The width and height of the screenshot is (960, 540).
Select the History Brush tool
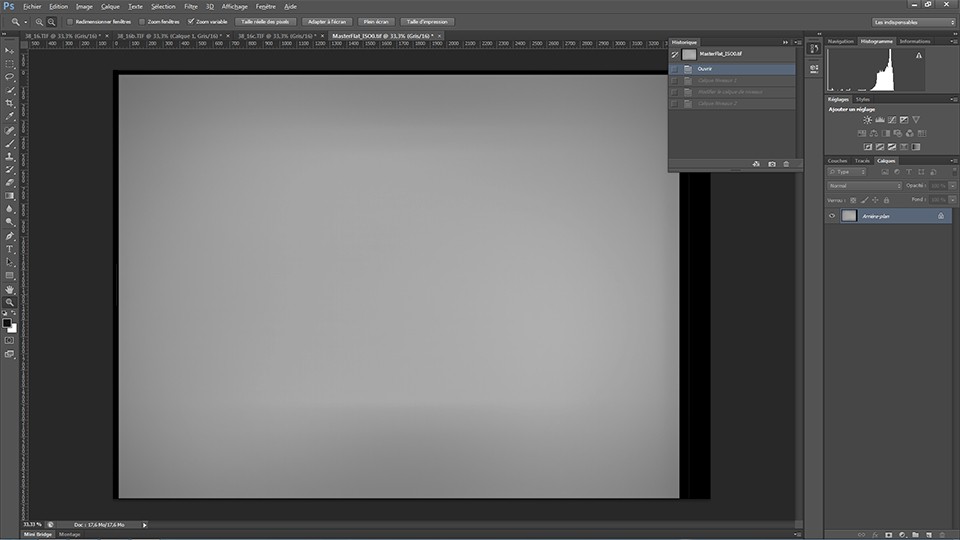(x=9, y=170)
